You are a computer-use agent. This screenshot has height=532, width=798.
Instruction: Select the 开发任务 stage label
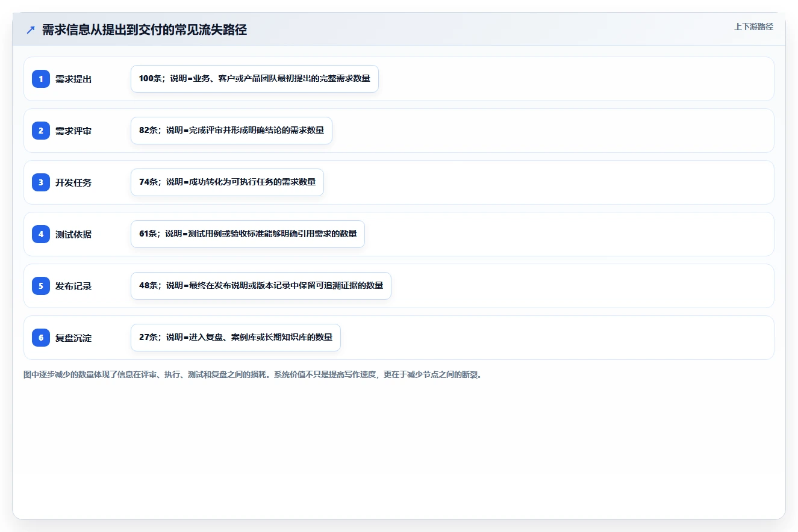click(x=73, y=182)
